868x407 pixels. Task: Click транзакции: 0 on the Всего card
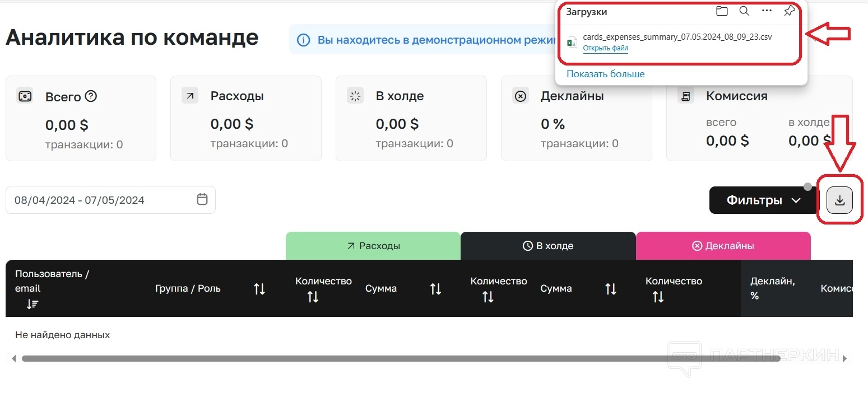click(84, 145)
